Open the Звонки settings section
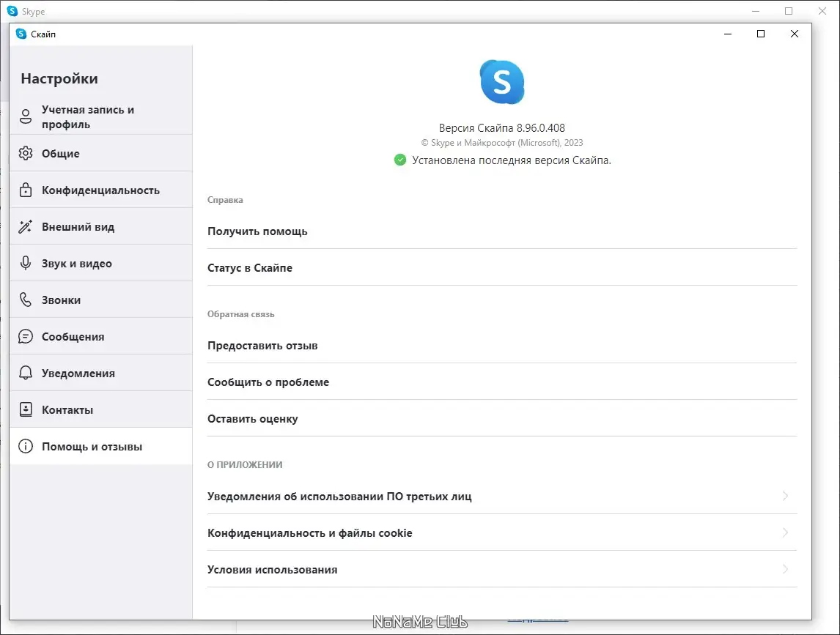Image resolution: width=840 pixels, height=635 pixels. click(100, 300)
